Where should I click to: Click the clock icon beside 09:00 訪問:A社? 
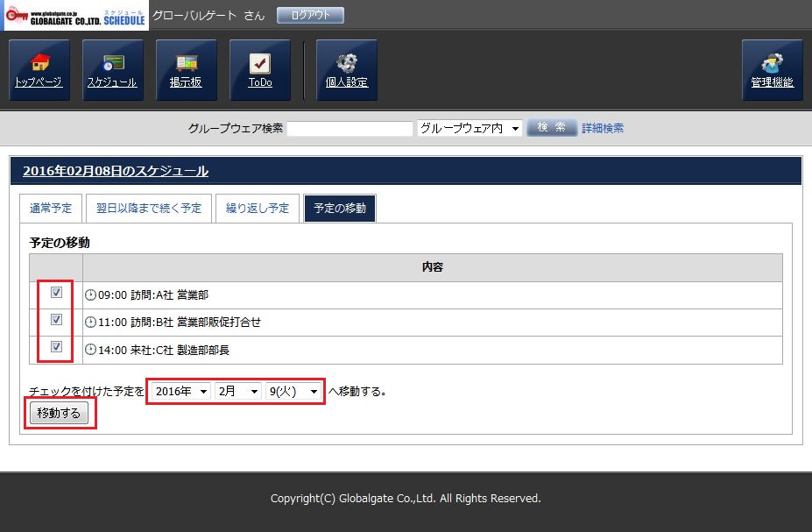tap(90, 294)
